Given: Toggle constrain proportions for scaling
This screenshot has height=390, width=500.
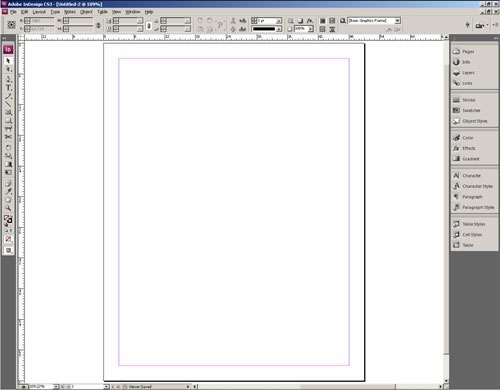Looking at the screenshot, I should coord(149,25).
